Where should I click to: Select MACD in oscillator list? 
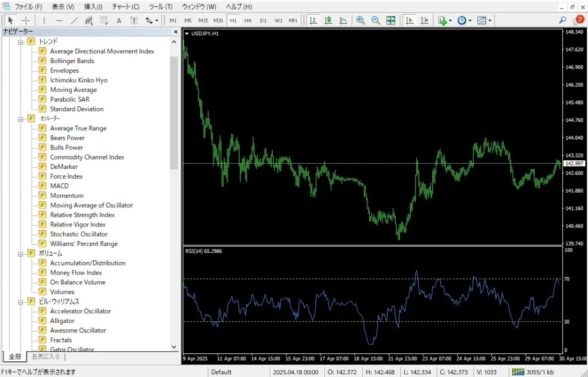click(x=59, y=186)
